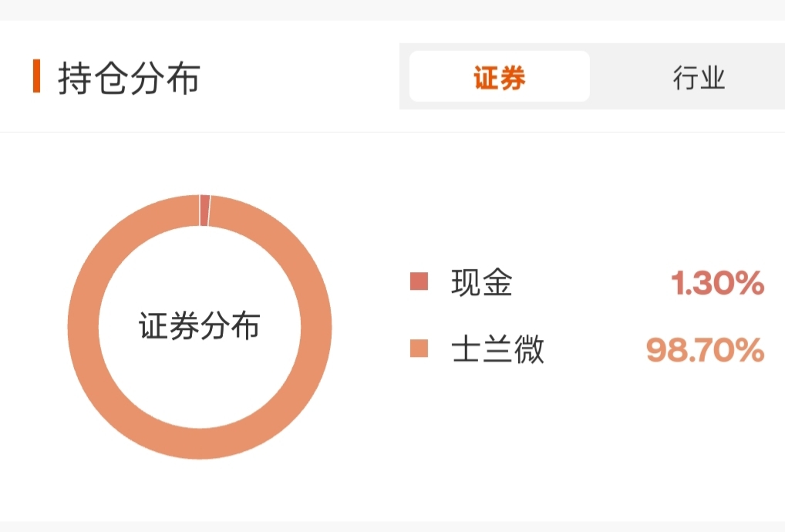This screenshot has height=532, width=785.
Task: Click the gray strip at the bottom of the card
Action: 392,527
